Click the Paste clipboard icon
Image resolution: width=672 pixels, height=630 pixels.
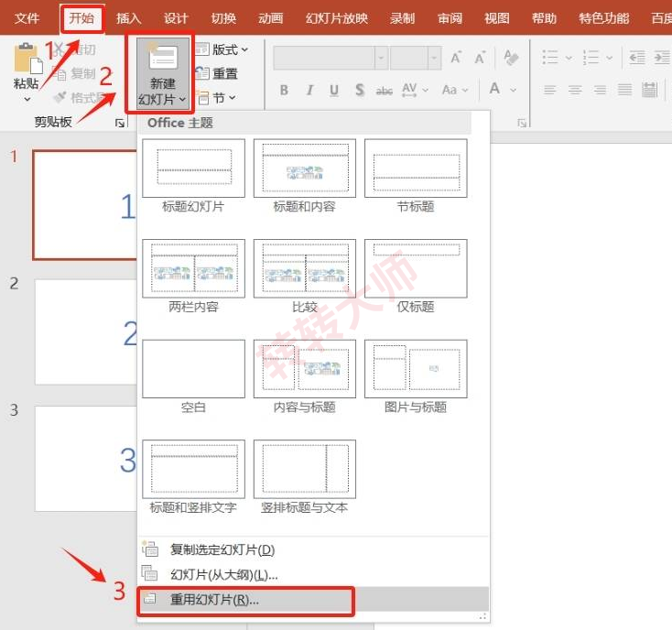coord(27,58)
